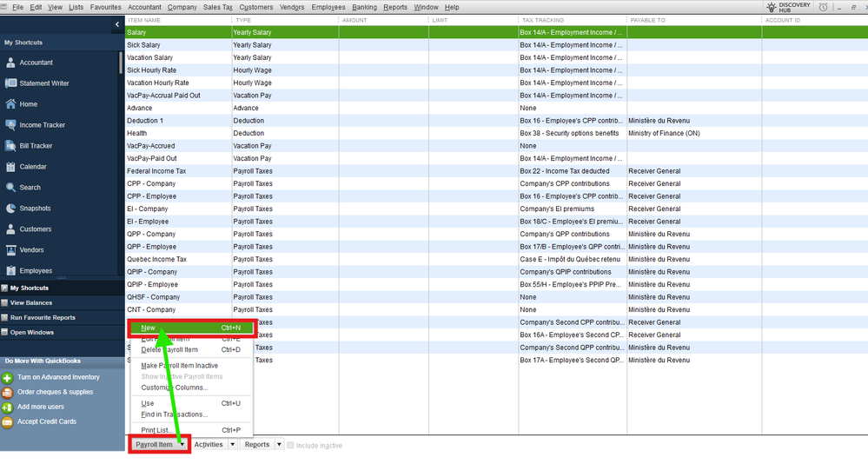Toggle the Include inactive checkbox
The width and height of the screenshot is (868, 464).
pyautogui.click(x=291, y=446)
